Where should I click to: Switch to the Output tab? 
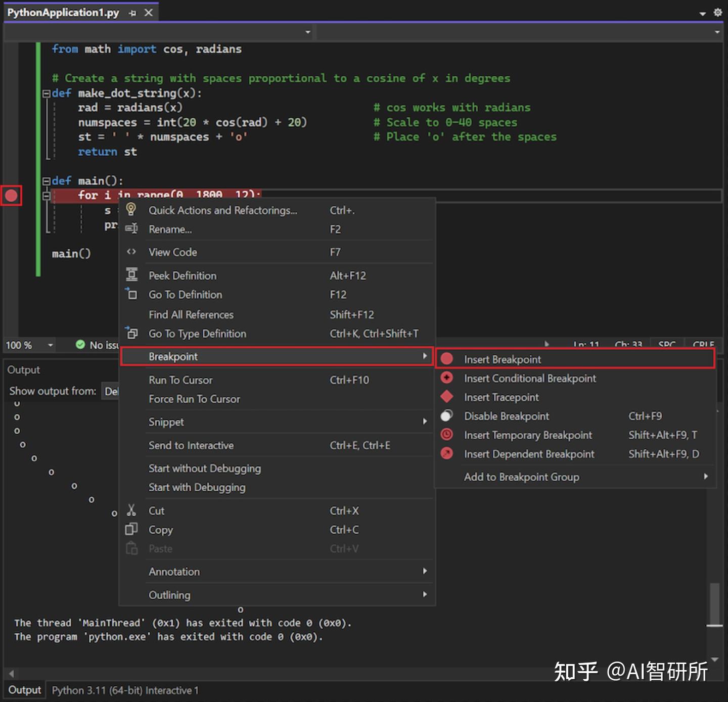pos(24,689)
